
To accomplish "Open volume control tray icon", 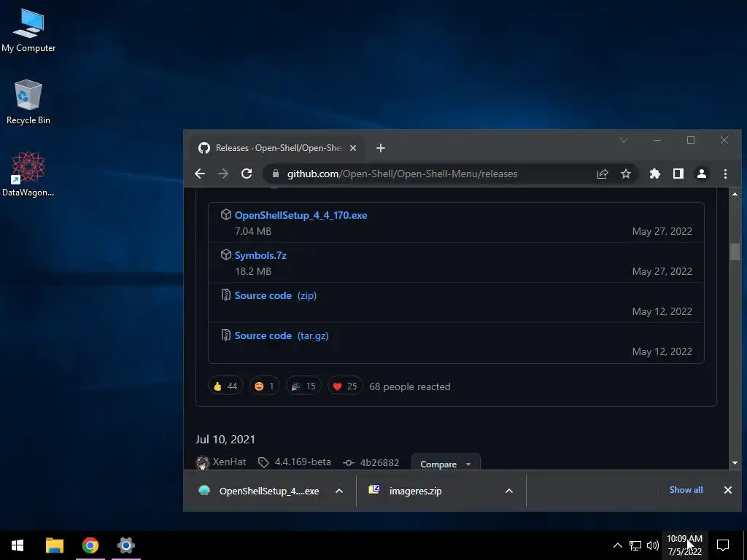I will [652, 545].
